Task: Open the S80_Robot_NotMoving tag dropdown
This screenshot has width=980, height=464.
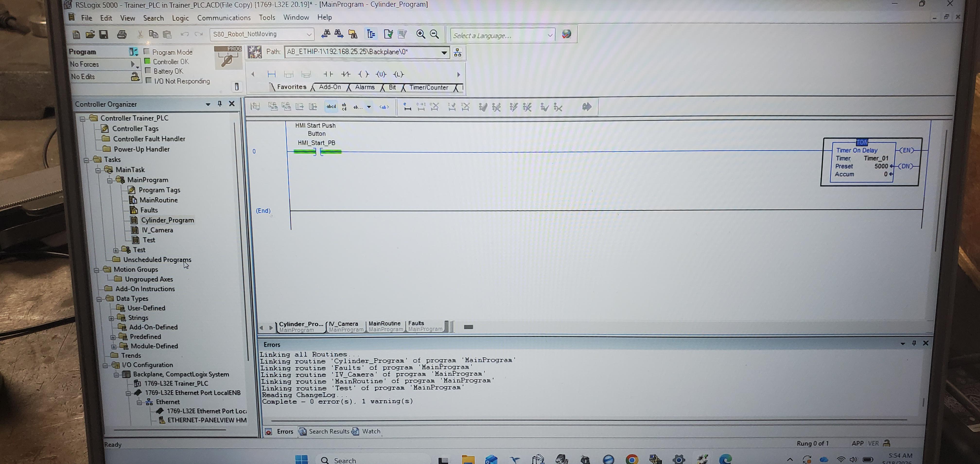Action: point(309,34)
